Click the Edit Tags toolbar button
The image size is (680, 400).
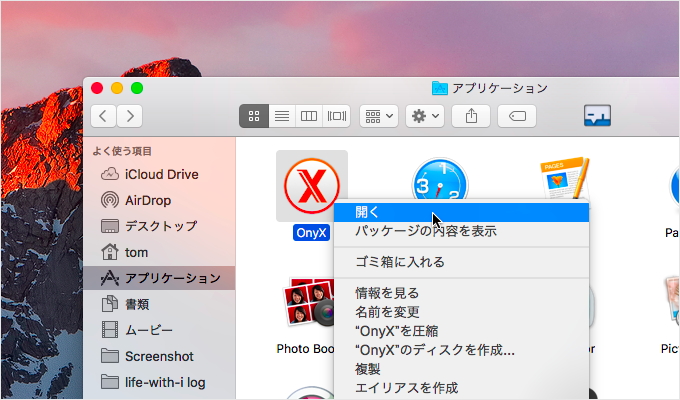[517, 116]
